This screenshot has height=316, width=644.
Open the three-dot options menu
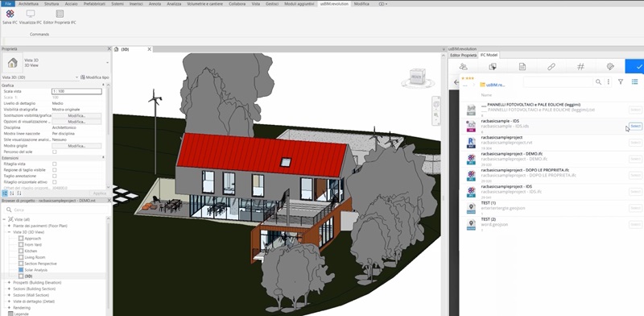coord(609,82)
